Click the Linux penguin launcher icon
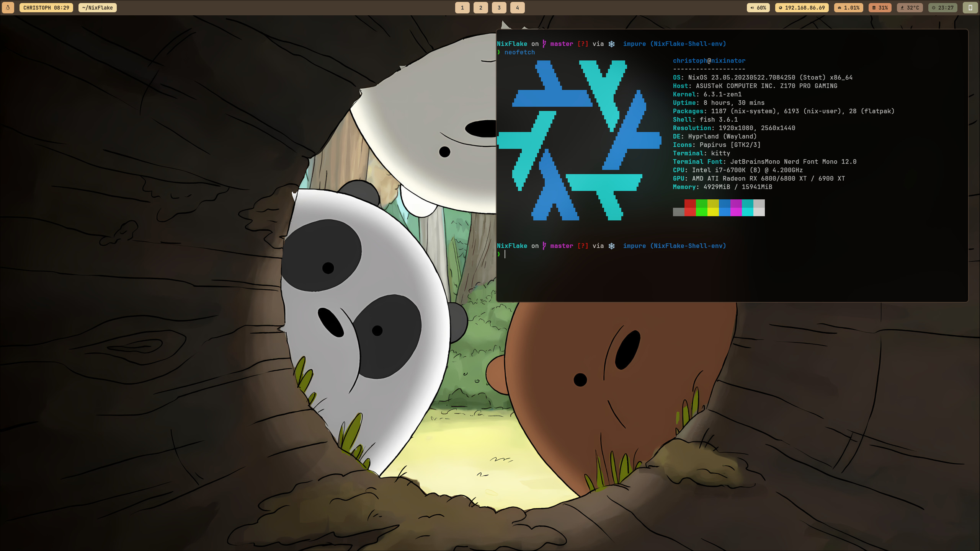The image size is (980, 551). click(8, 8)
